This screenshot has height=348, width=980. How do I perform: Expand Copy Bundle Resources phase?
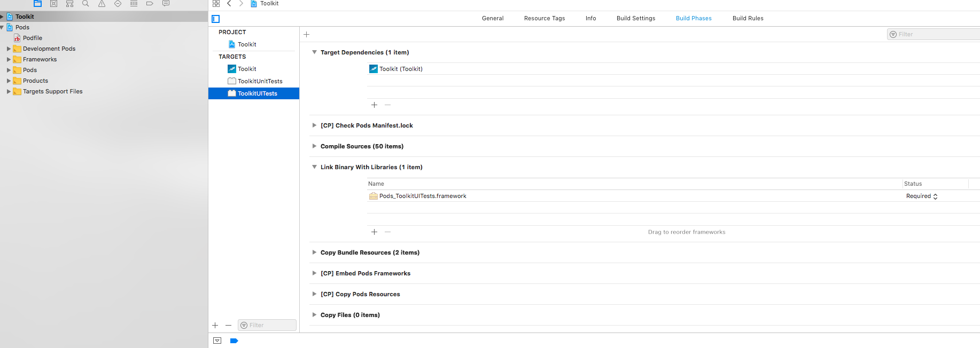click(314, 252)
